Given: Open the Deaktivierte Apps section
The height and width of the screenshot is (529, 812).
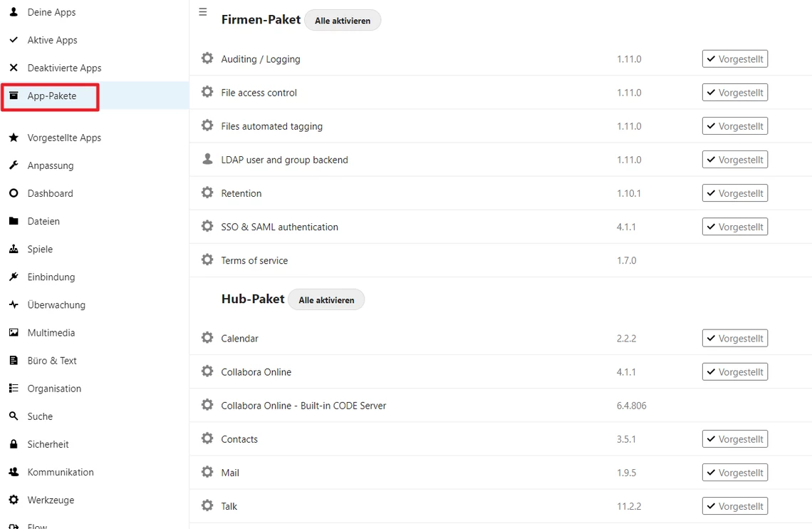Looking at the screenshot, I should click(x=64, y=68).
